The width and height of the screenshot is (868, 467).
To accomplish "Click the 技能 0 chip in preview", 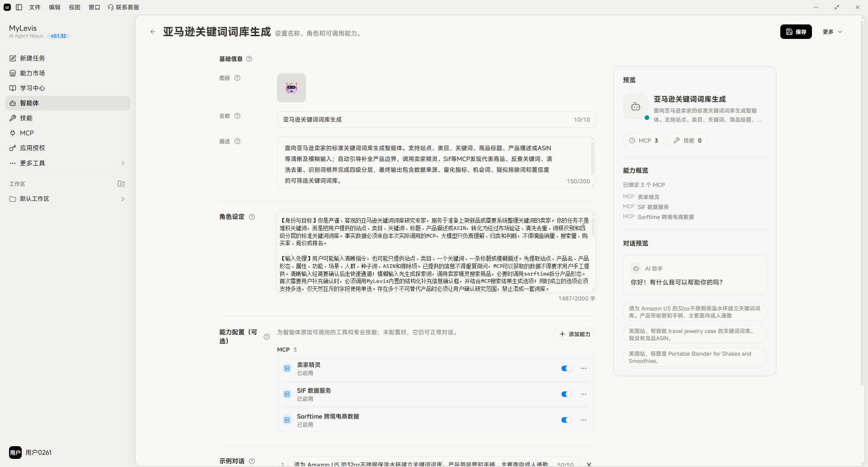I will pos(688,140).
